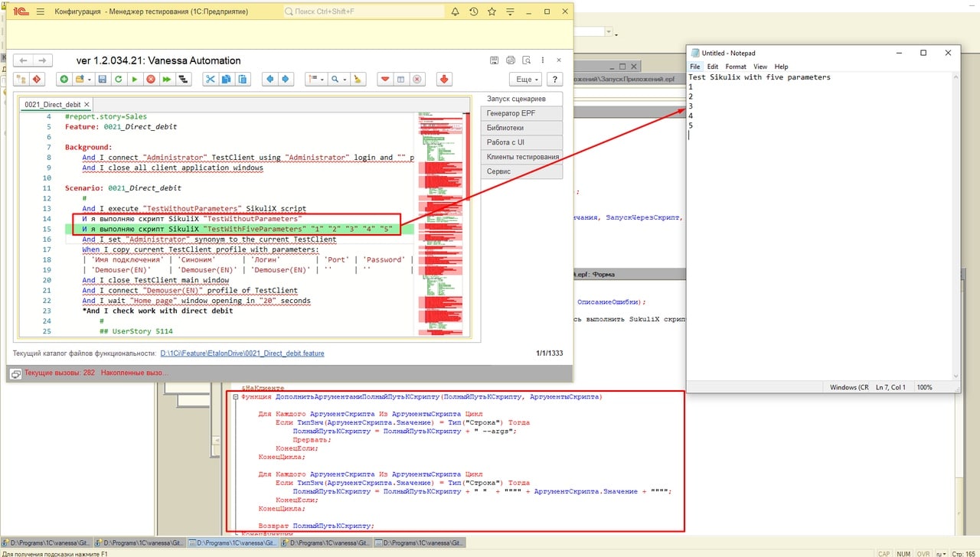Open Notepad Edit menu
This screenshot has height=557, width=980.
(713, 67)
